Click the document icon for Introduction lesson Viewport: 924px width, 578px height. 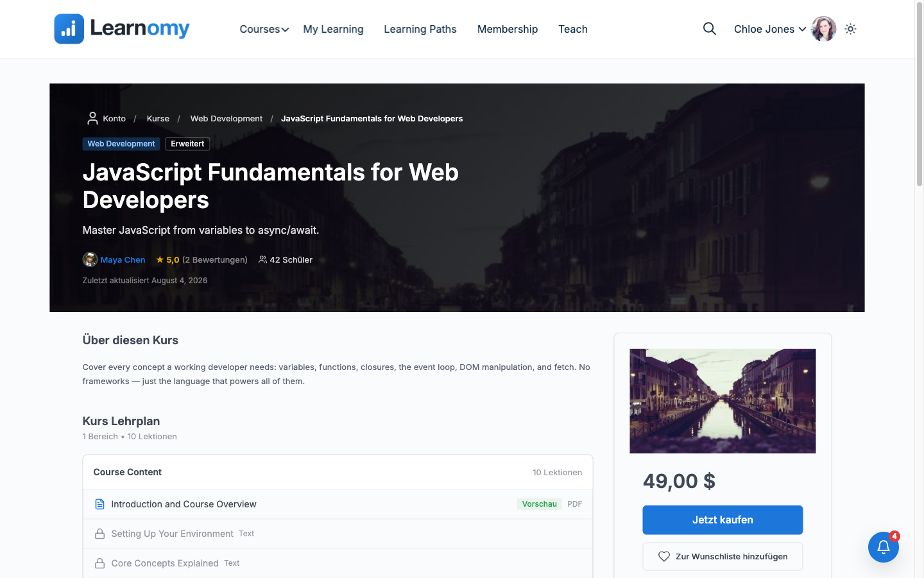99,504
